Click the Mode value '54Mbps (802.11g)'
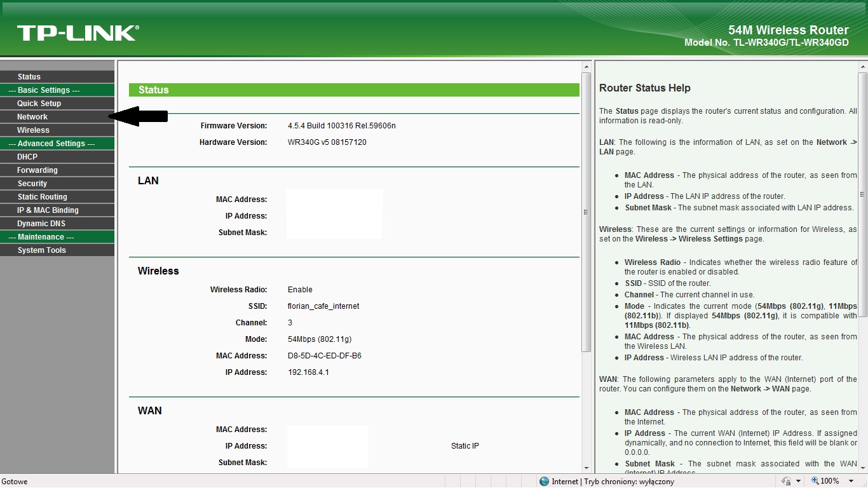The width and height of the screenshot is (868, 488). pos(320,339)
